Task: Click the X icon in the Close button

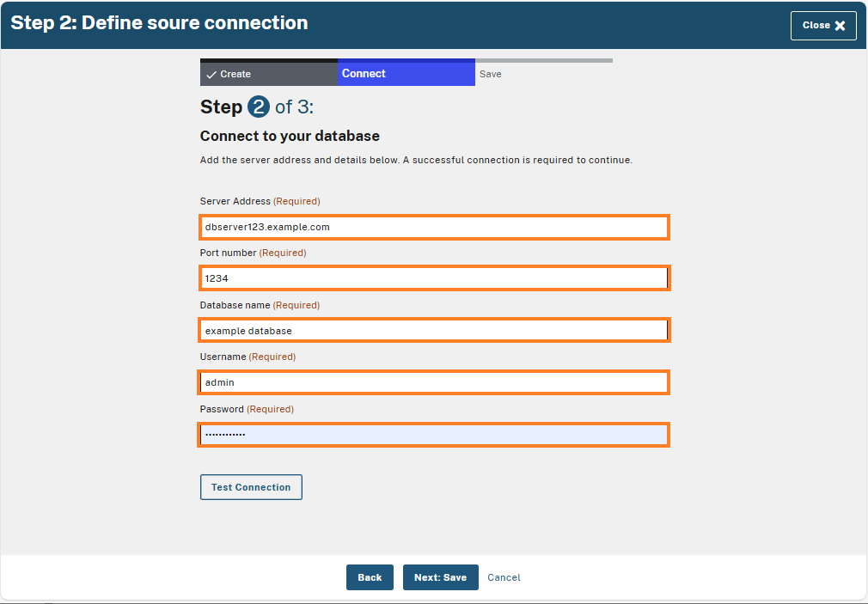Action: tap(840, 25)
